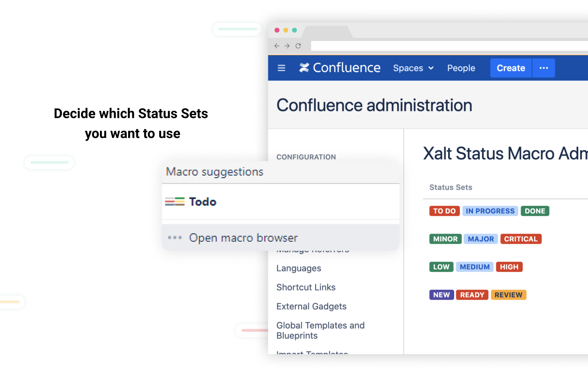
Task: Open the Confluence hamburger navigation menu
Action: (x=281, y=68)
